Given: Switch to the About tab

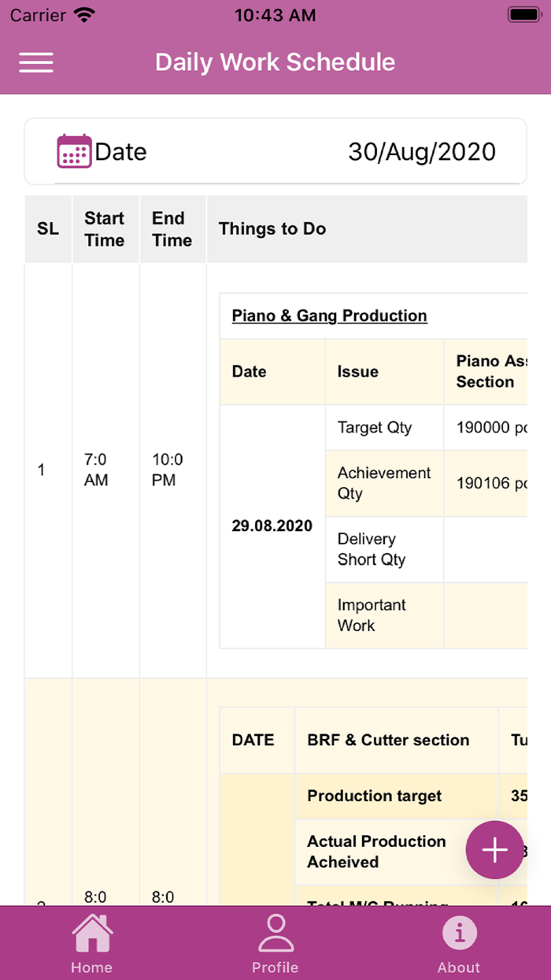Looking at the screenshot, I should [459, 942].
